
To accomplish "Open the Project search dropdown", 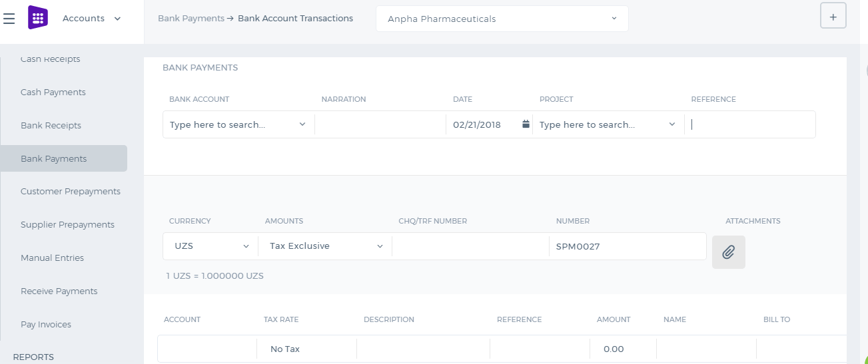I will pyautogui.click(x=608, y=124).
